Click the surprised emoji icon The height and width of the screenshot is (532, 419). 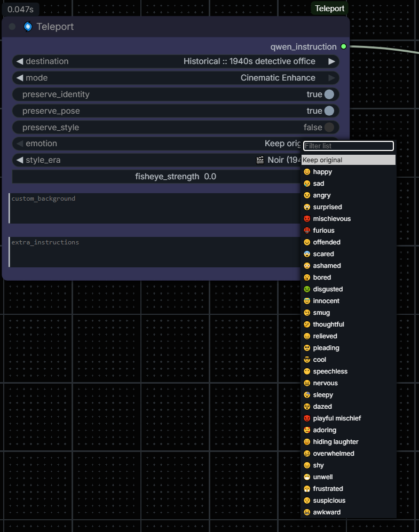coord(307,207)
